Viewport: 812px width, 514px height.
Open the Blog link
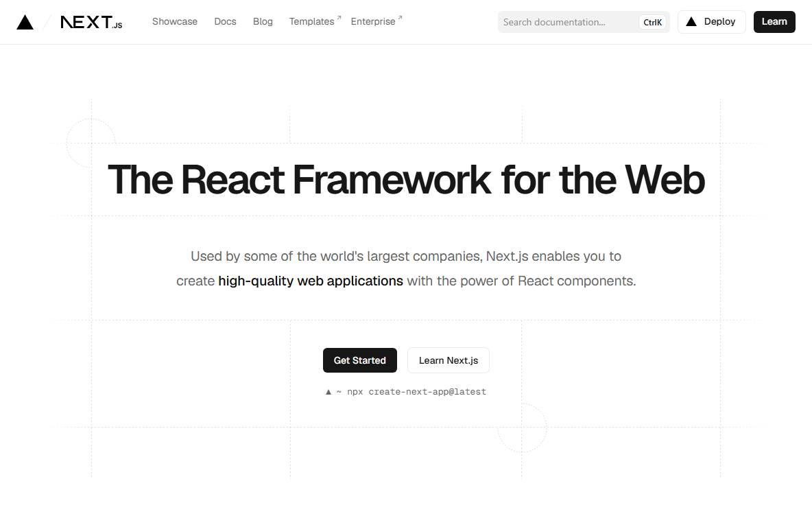(x=263, y=22)
